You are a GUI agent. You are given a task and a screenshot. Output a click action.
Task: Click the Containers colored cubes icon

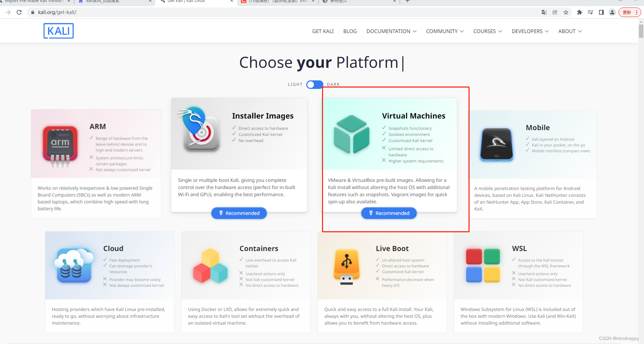[210, 266]
